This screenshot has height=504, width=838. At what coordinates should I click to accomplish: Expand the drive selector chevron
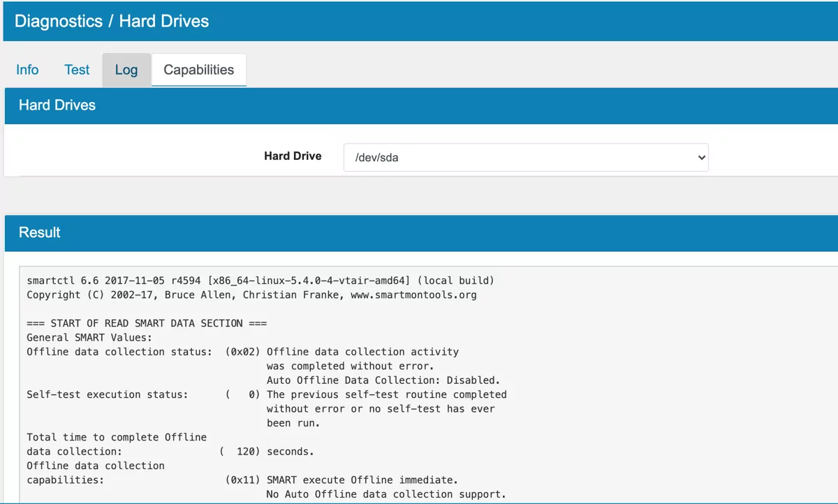(702, 157)
